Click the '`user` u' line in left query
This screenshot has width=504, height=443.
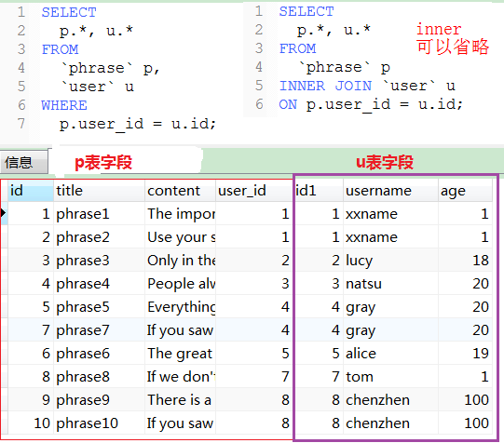click(97, 87)
